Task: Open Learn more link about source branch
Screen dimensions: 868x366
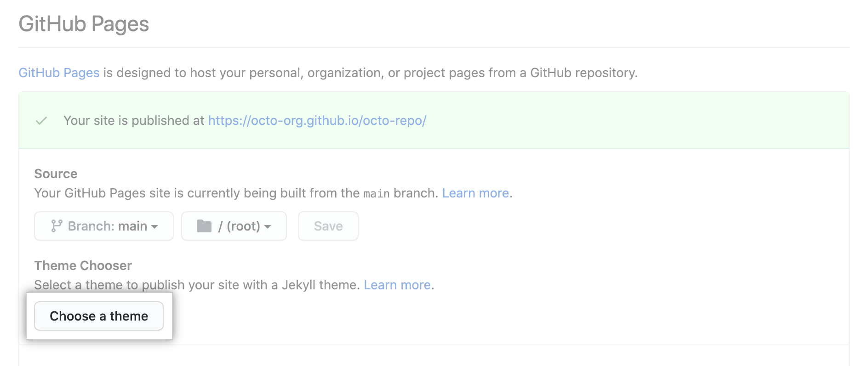Action: 475,193
